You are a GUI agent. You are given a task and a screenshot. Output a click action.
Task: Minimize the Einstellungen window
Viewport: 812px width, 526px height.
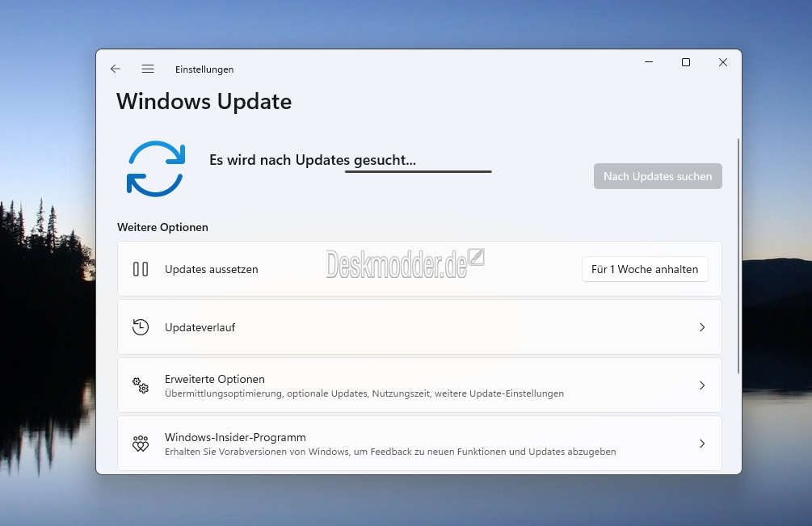point(648,62)
